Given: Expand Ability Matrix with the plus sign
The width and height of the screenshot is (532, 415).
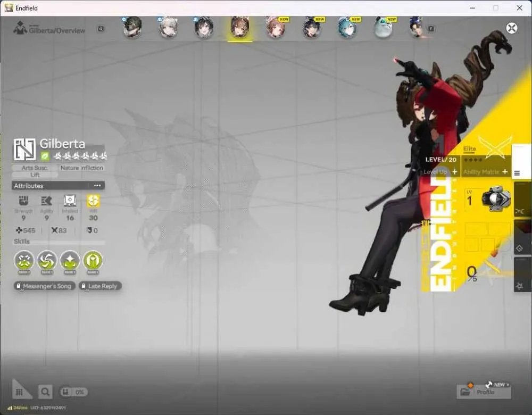Looking at the screenshot, I should [x=505, y=172].
